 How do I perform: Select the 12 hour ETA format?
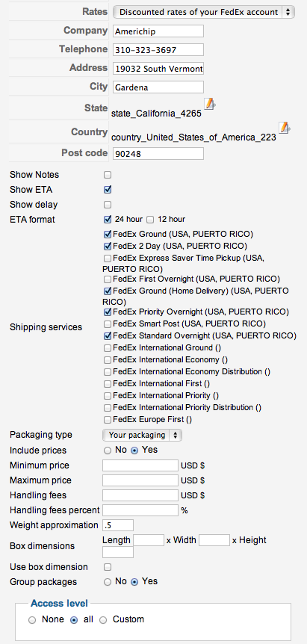click(x=150, y=220)
